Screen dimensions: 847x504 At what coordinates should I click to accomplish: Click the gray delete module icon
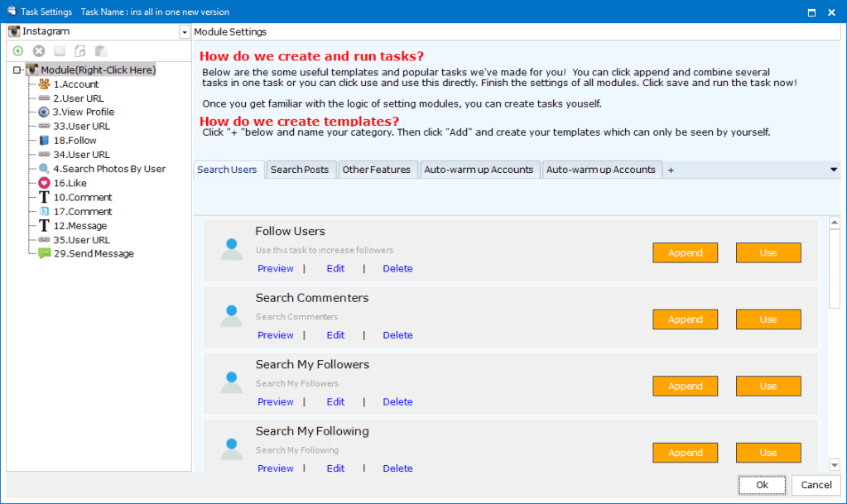tap(39, 51)
